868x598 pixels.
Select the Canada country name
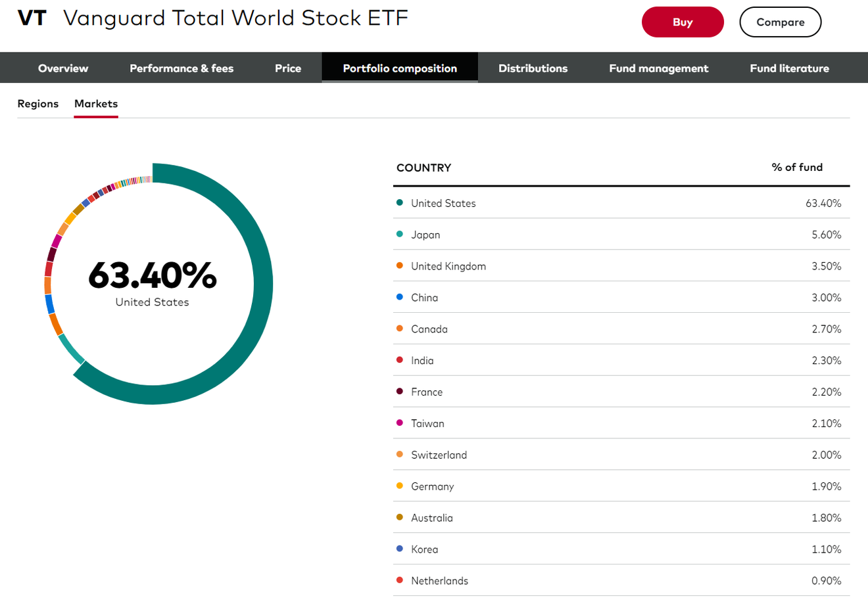click(429, 329)
